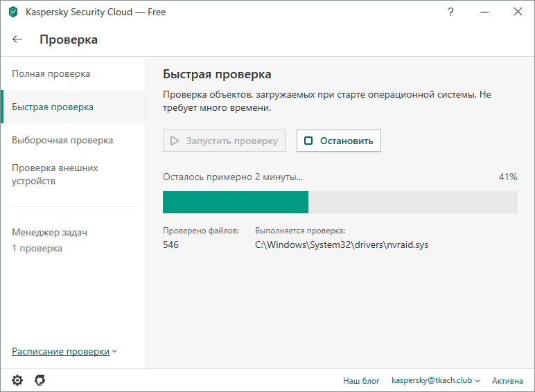Click the 41% progress value
The image size is (535, 392).
[x=508, y=177]
